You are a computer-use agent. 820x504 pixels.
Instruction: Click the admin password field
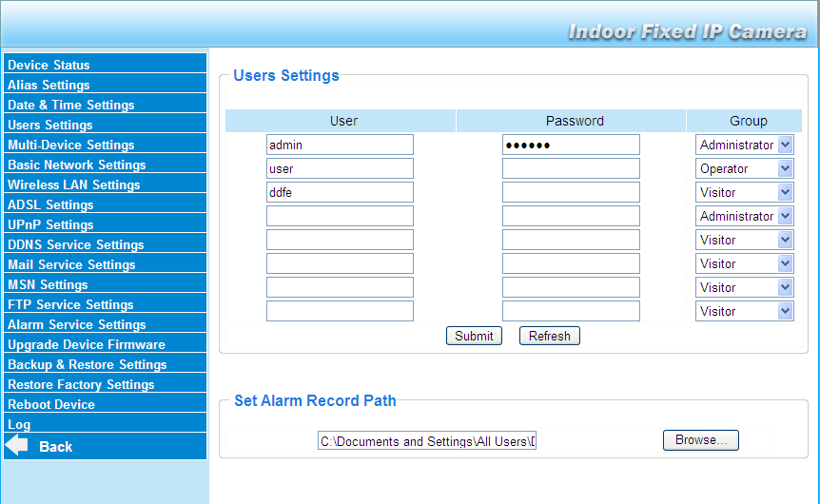(x=571, y=145)
